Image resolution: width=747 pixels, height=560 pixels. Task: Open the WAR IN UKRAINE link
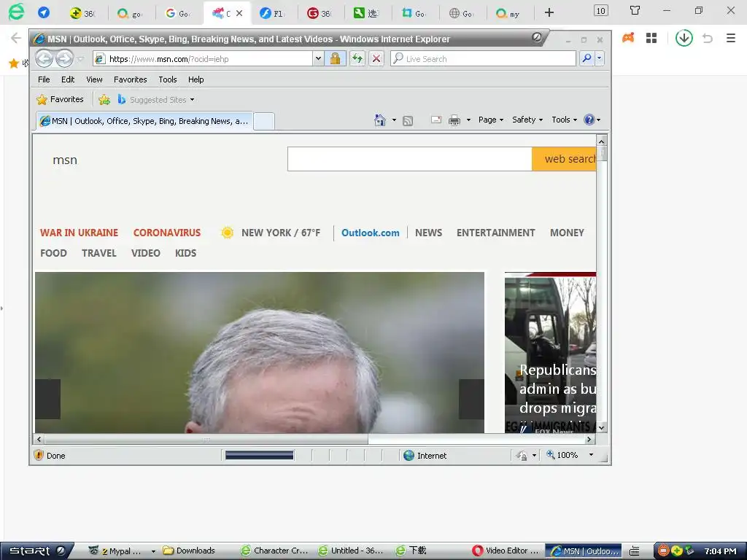coord(79,233)
